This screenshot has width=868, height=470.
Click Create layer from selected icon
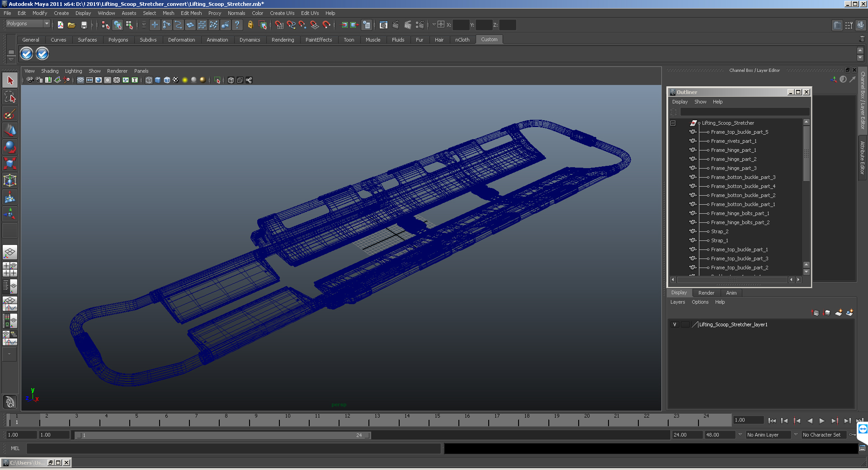coord(849,312)
